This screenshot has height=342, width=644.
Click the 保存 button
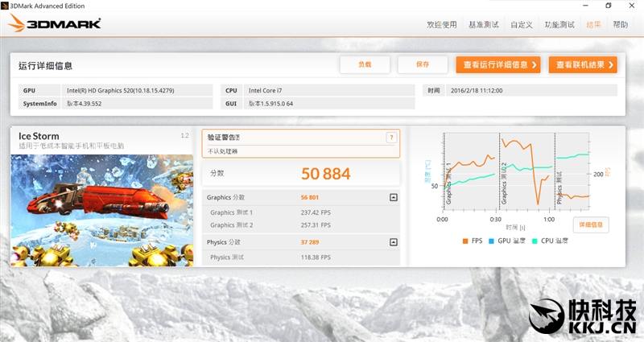click(423, 64)
